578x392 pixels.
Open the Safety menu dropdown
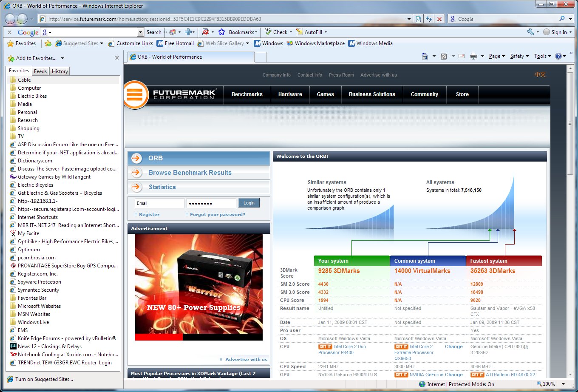(519, 56)
